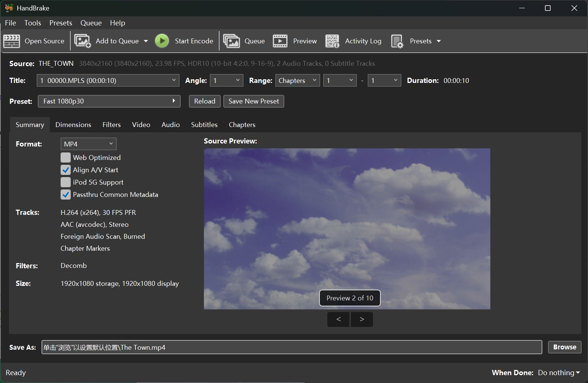Image resolution: width=588 pixels, height=383 pixels.
Task: Click the Reload preset button
Action: [205, 101]
